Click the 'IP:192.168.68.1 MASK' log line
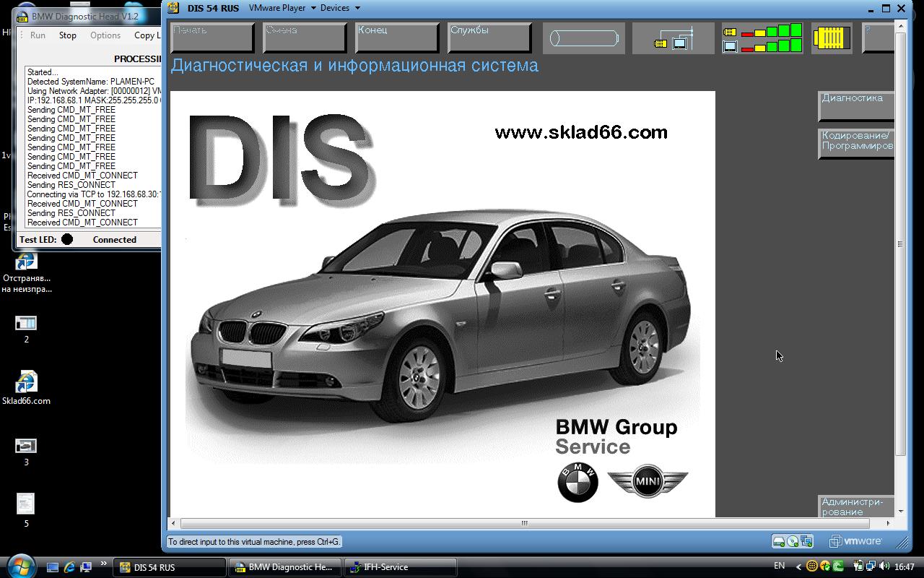Screen dimensions: 924x578 (94, 100)
